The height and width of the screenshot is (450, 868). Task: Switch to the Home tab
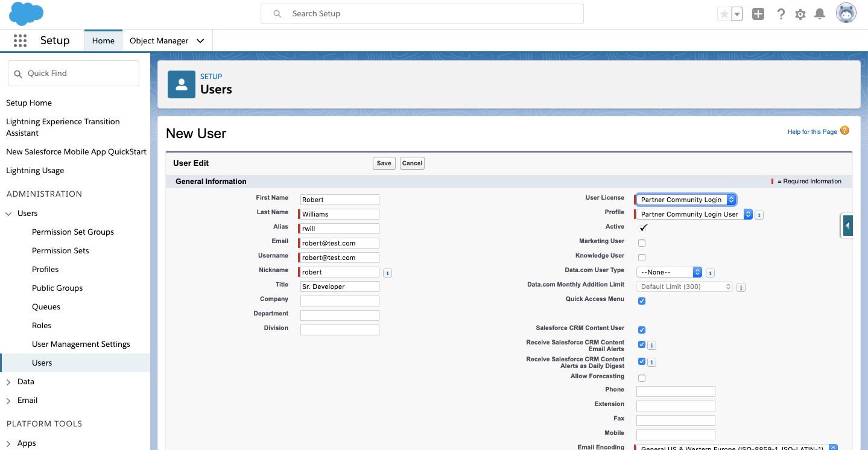(x=103, y=41)
